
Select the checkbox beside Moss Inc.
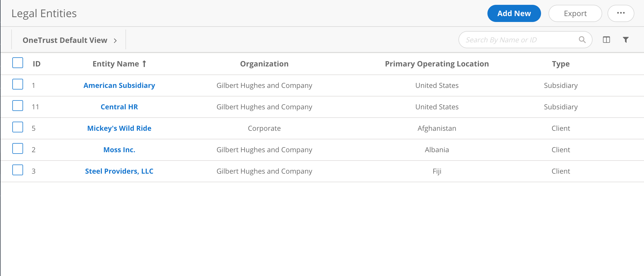[17, 149]
